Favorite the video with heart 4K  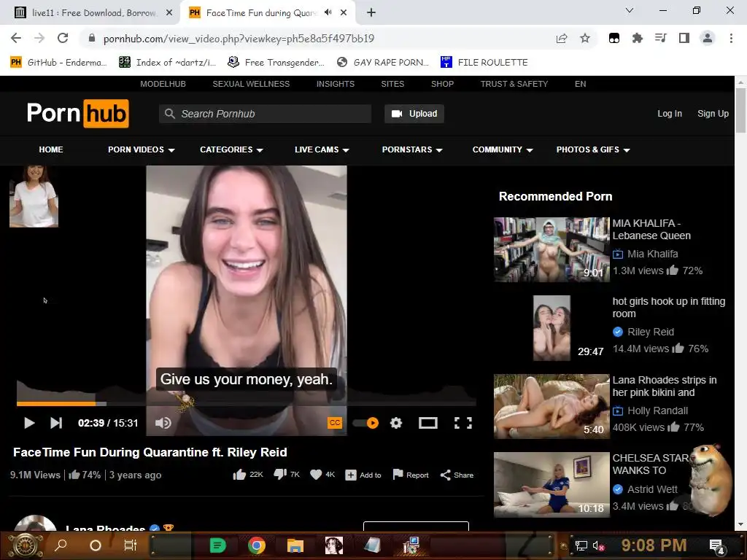(322, 475)
